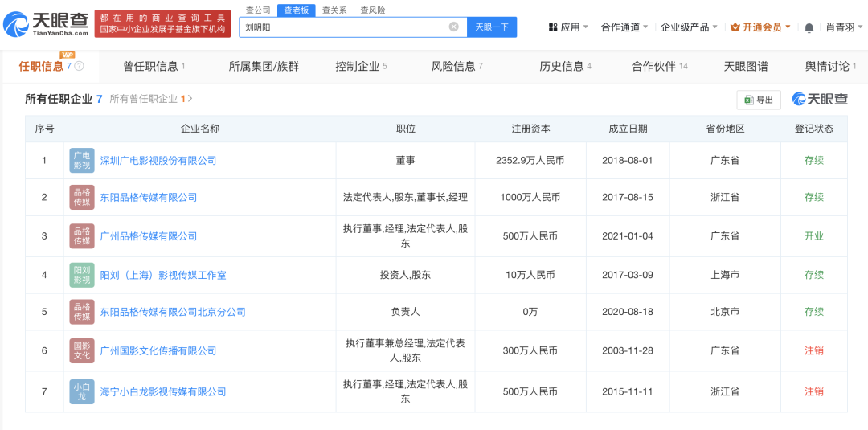Switch to 查风险 search tab
Viewport: 868px width, 430px height.
coord(373,10)
